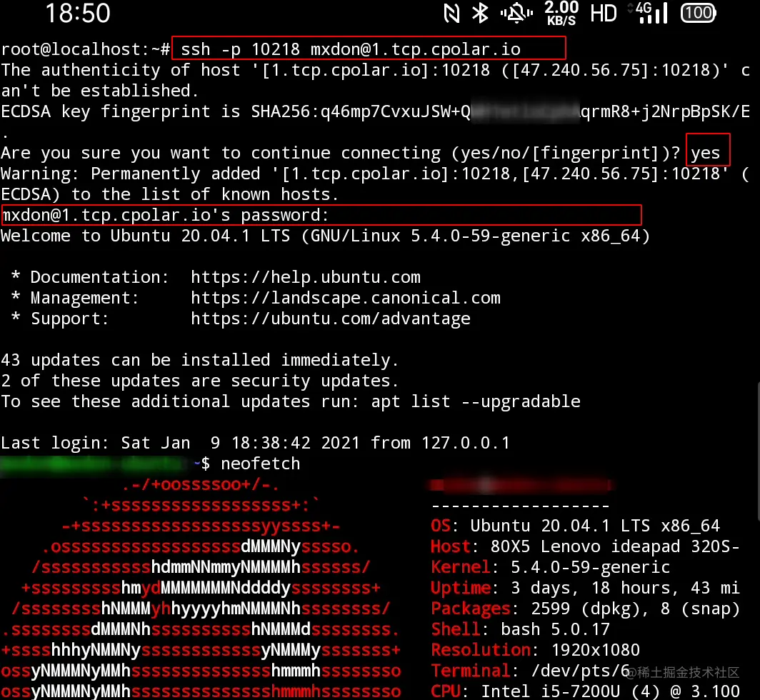
Task: Click the 'apt list --upgradable' text
Action: point(476,401)
